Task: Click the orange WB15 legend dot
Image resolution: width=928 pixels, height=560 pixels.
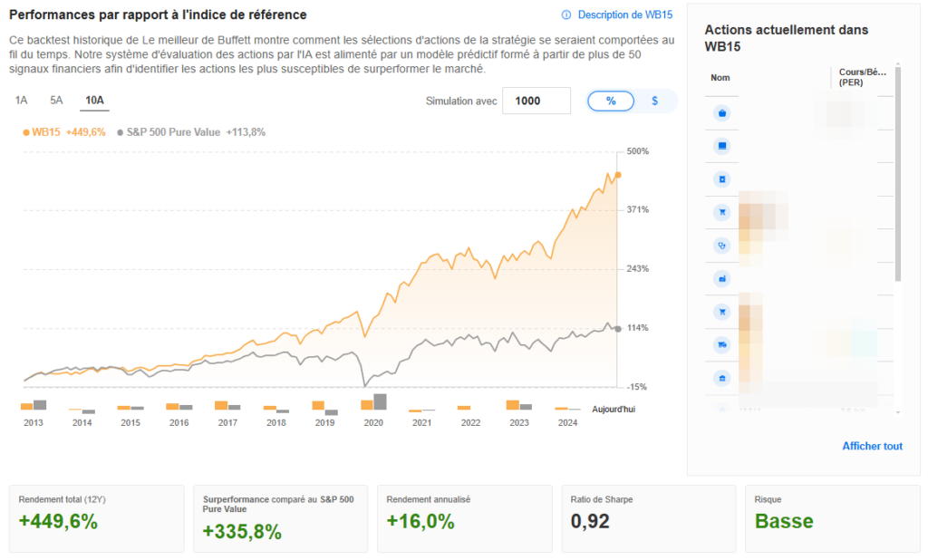Action: 26,132
